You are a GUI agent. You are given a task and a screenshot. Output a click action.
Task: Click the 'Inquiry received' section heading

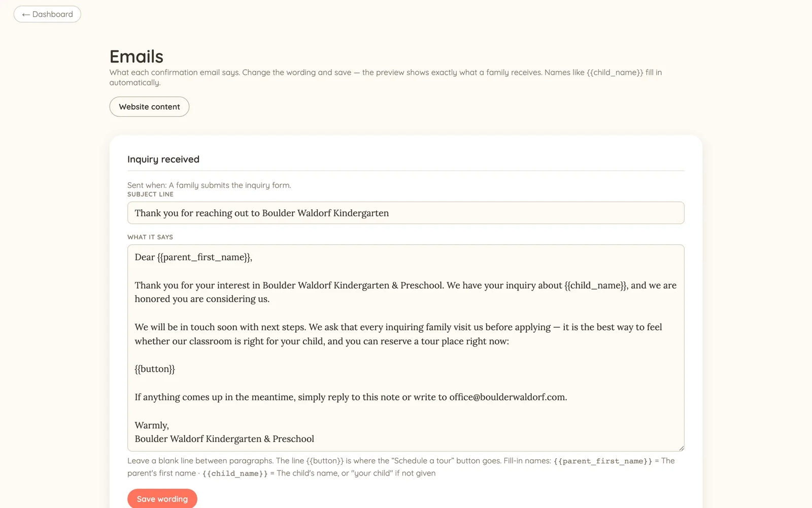pyautogui.click(x=163, y=159)
